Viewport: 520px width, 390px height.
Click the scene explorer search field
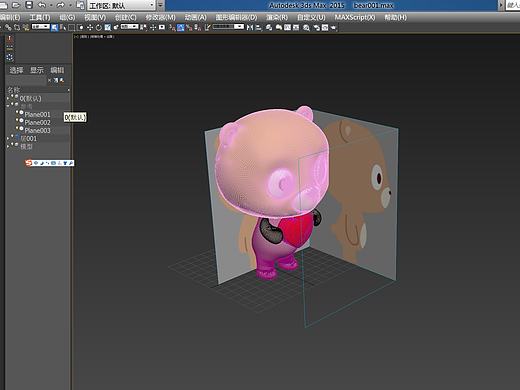pyautogui.click(x=26, y=80)
